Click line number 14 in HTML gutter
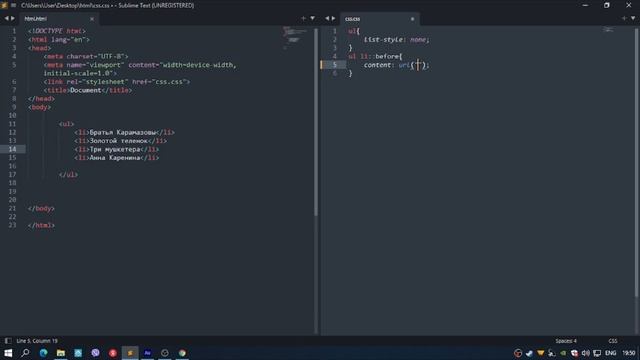640x360 pixels. (x=12, y=149)
